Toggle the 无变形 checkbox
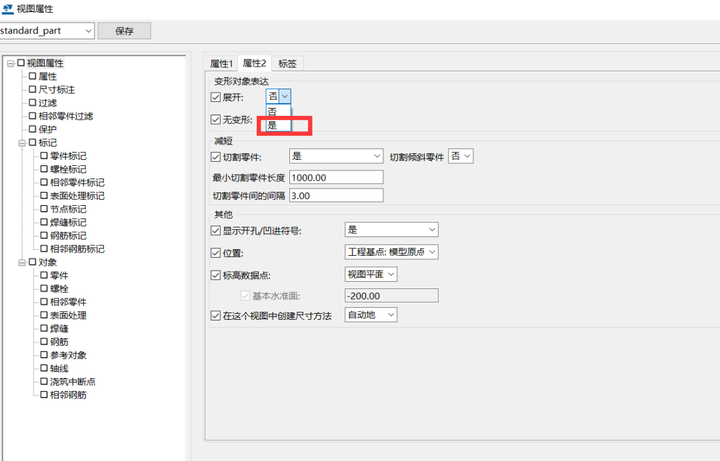This screenshot has height=461, width=720. pyautogui.click(x=215, y=120)
